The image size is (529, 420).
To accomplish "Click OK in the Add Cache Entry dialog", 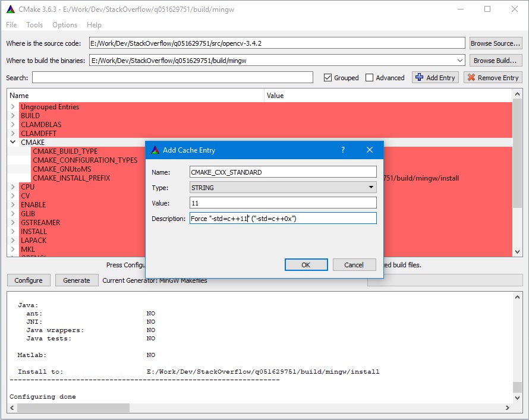I will [306, 264].
